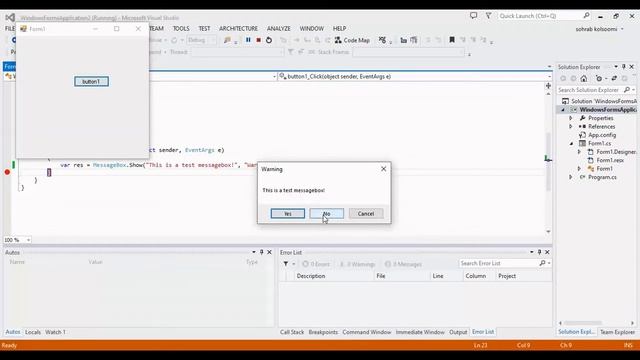Expand the References node

point(571,127)
